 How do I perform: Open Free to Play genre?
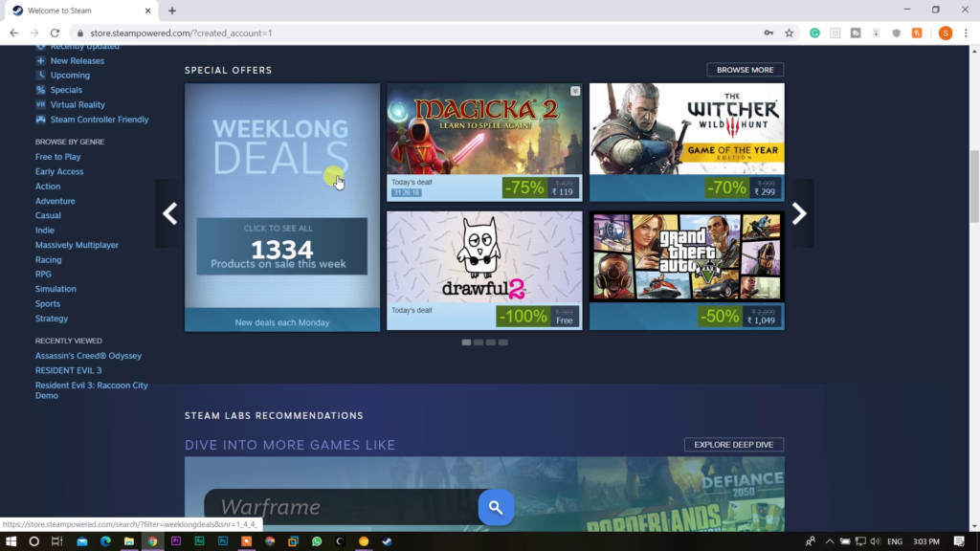coord(58,157)
